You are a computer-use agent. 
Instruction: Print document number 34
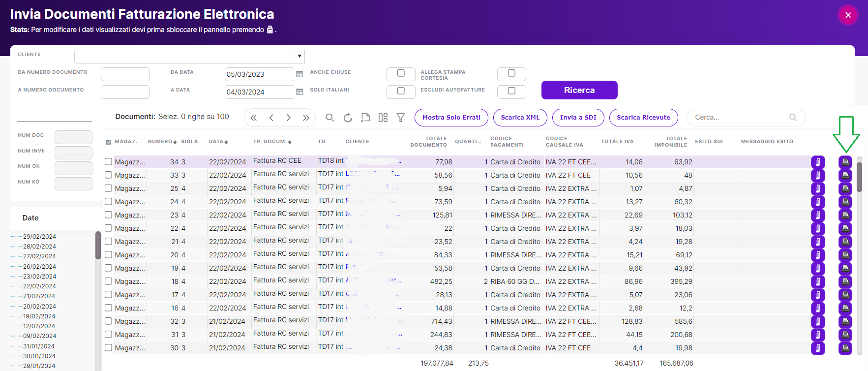point(845,162)
